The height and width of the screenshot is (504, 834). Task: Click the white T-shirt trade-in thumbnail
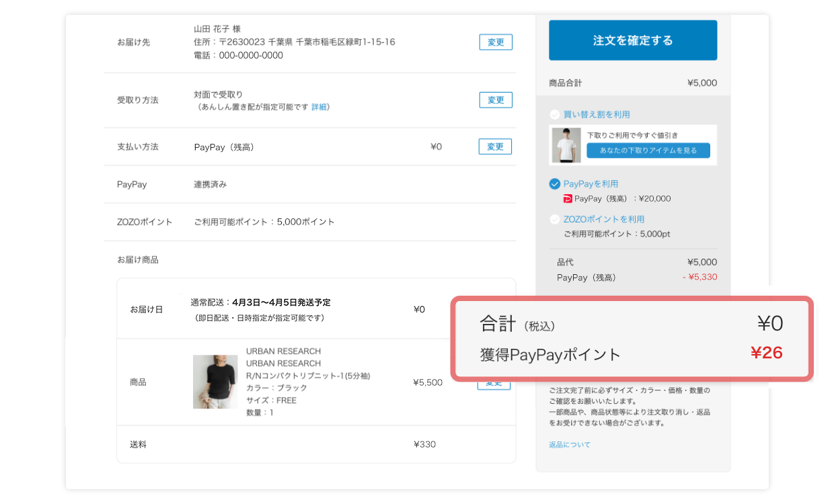[x=566, y=145]
